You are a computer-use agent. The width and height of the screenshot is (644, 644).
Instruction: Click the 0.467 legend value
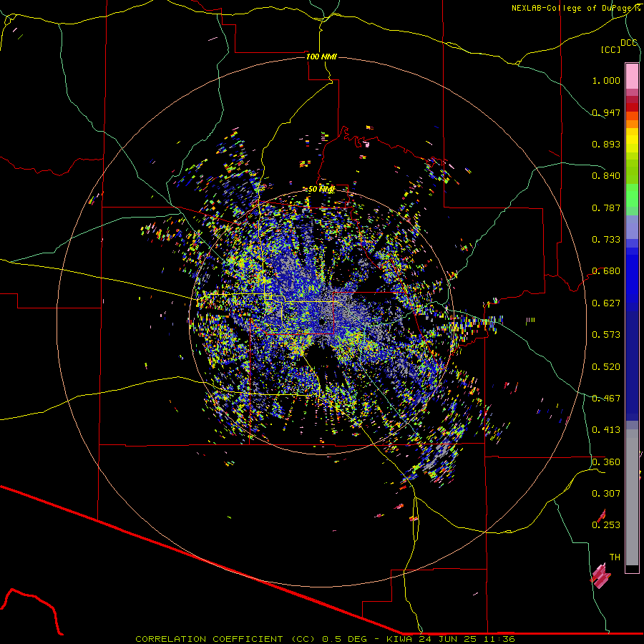click(x=606, y=399)
